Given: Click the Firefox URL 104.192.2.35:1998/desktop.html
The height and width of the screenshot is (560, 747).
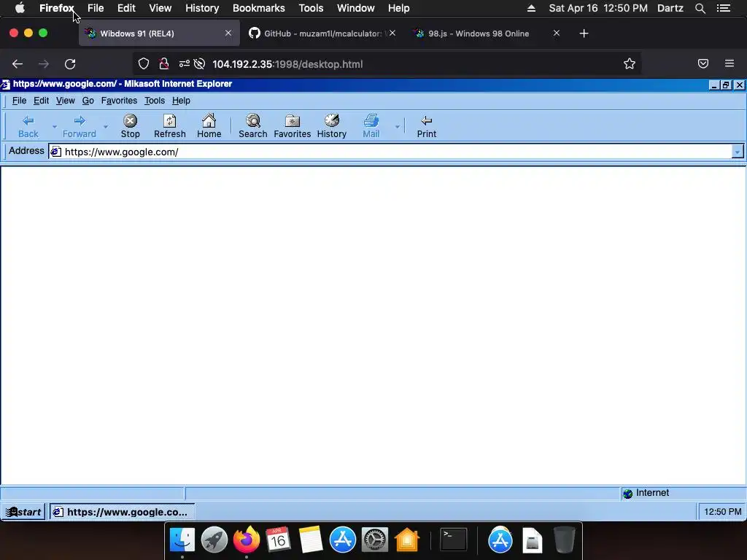Looking at the screenshot, I should pos(287,64).
